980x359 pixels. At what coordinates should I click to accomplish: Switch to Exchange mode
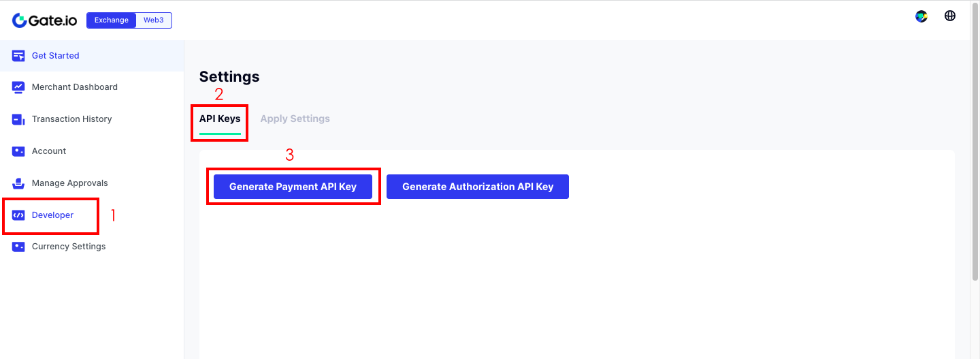pyautogui.click(x=112, y=20)
